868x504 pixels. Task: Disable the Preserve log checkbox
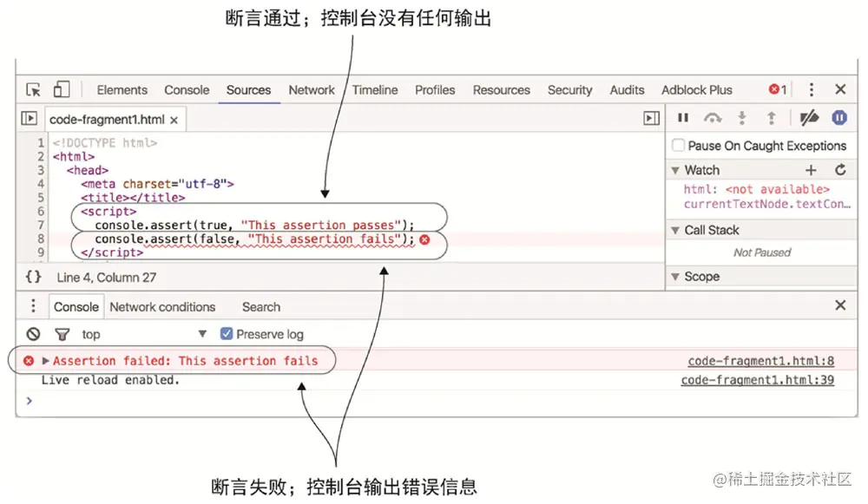coord(227,333)
